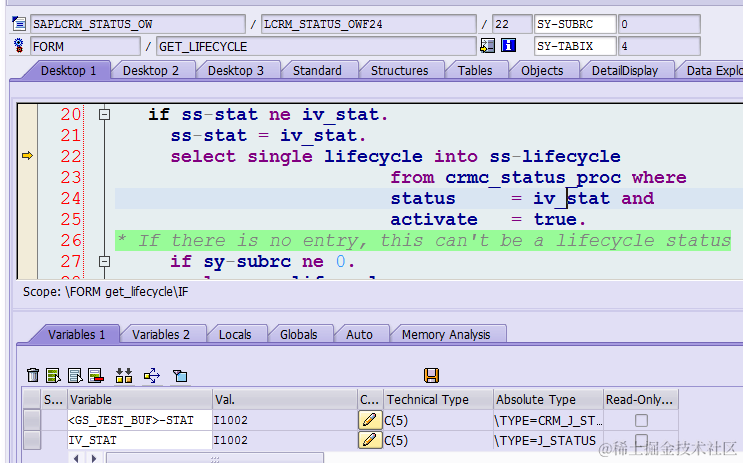Click the IV_STAT variable name cell
This screenshot has height=463, width=743.
(140, 440)
